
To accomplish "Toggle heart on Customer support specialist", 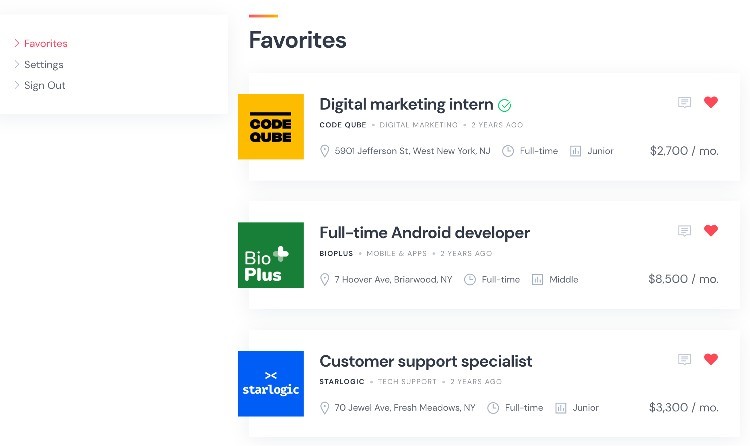I will (x=711, y=360).
